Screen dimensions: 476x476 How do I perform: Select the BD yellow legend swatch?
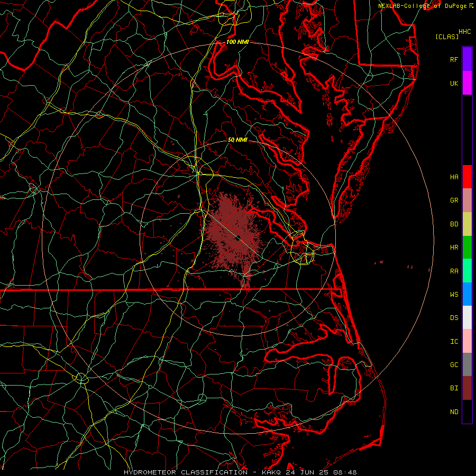coord(467,224)
